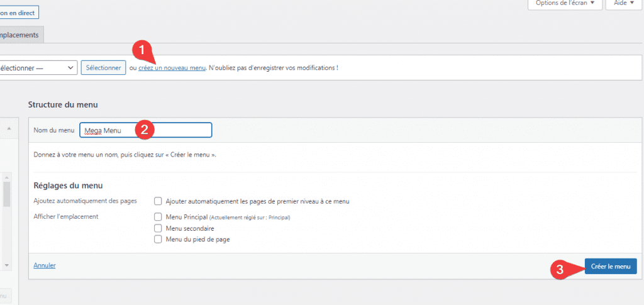
Task: Click the down arrow in left panel
Action: [6, 265]
